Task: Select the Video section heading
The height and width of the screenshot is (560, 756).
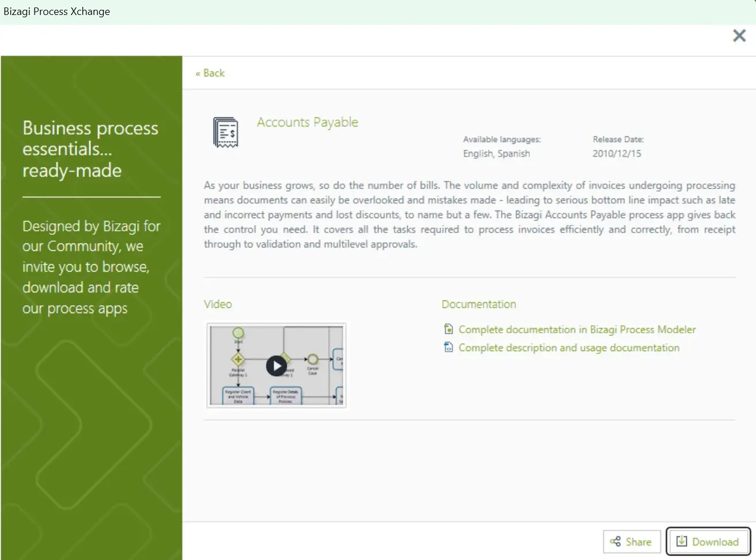Action: coord(218,304)
